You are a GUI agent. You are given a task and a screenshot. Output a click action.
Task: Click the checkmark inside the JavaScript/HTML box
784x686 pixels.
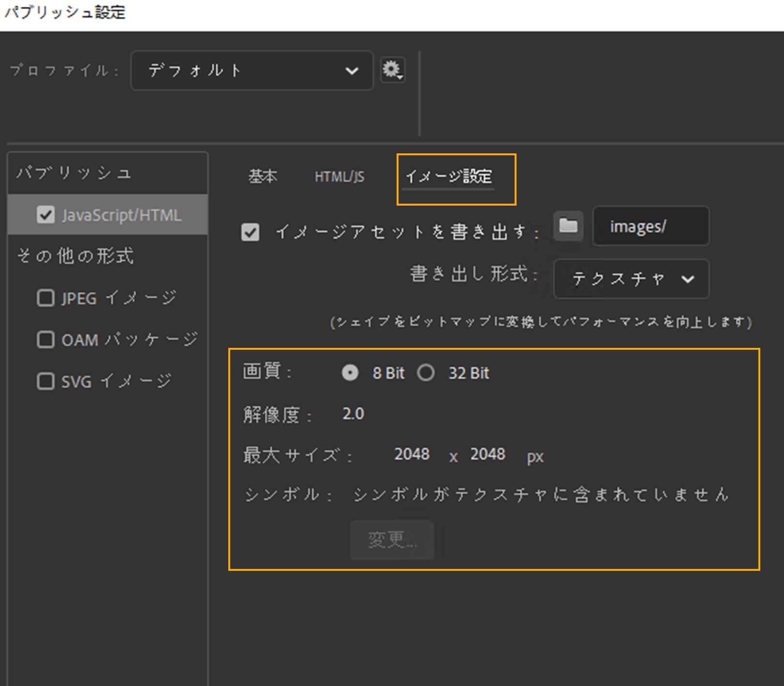46,215
